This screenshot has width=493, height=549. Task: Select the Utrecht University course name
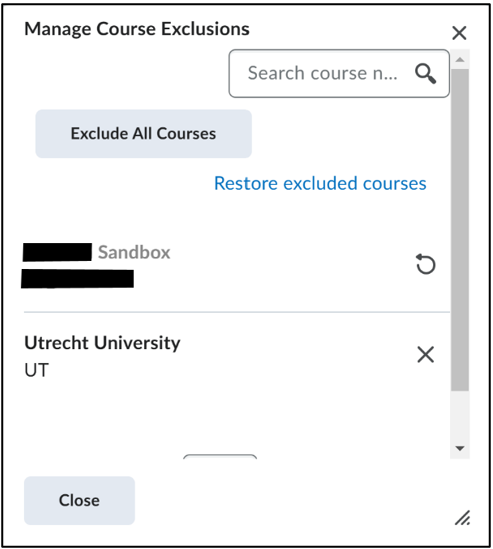(102, 342)
